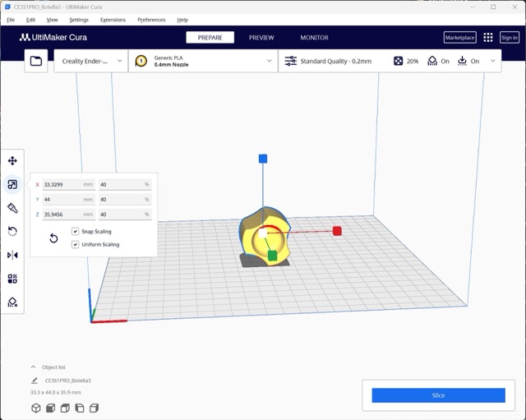Click the white center uniform scale handle
Screen dimensions: 526x420
click(x=263, y=233)
